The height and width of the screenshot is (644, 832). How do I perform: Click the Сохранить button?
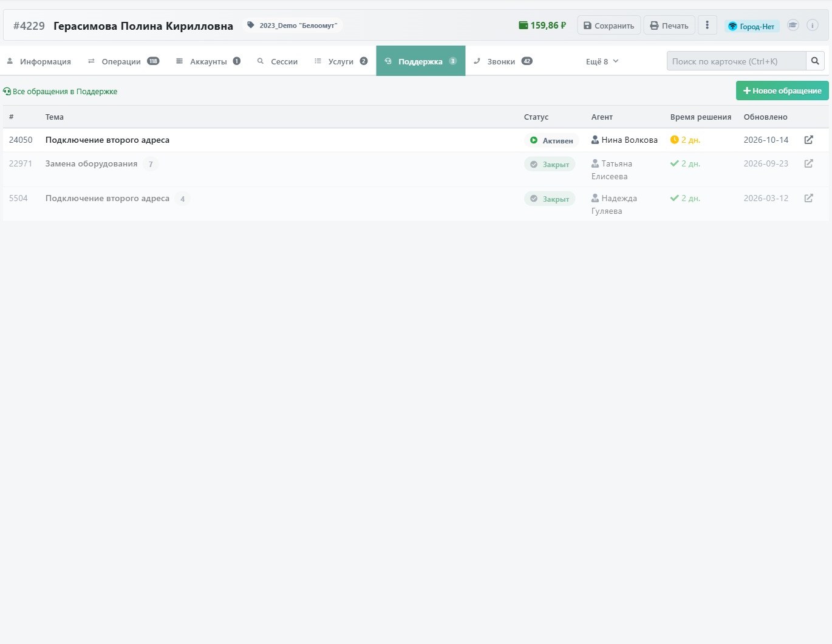[609, 26]
